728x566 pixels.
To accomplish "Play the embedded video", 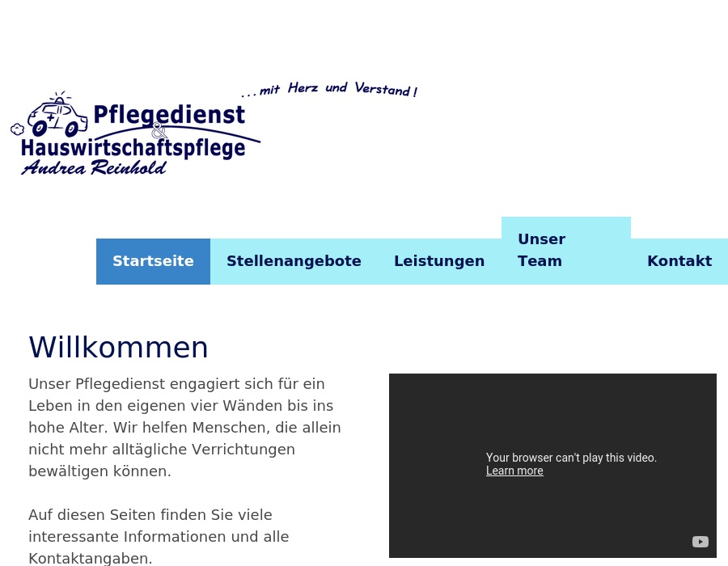I will (x=552, y=465).
